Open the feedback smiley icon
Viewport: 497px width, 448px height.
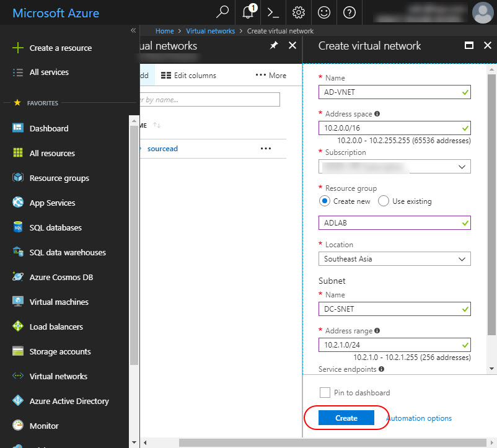click(324, 12)
